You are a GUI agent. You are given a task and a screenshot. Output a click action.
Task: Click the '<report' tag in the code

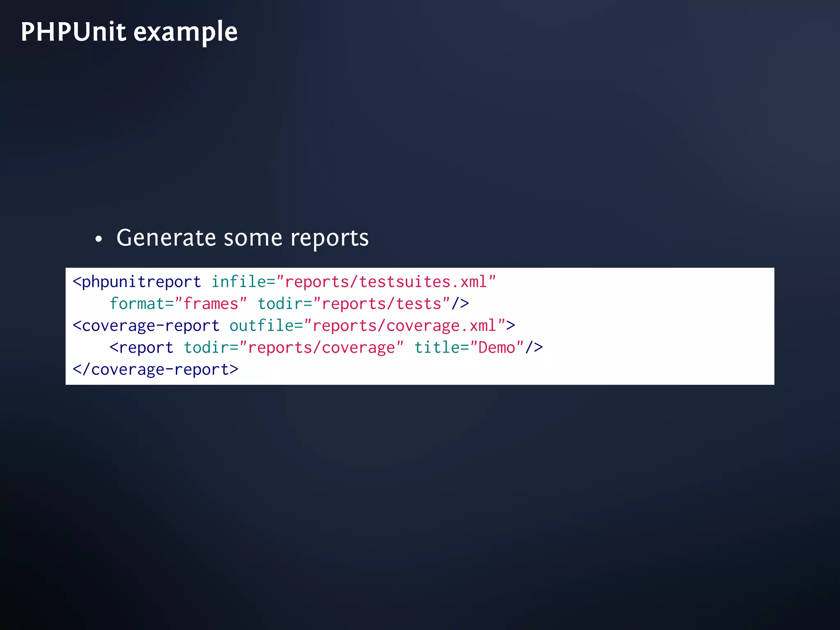coord(142,348)
